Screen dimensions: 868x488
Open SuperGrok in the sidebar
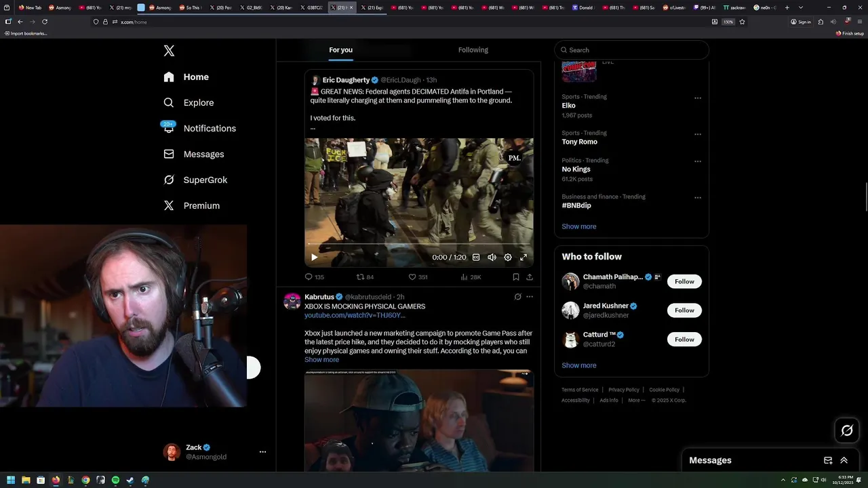[195, 180]
